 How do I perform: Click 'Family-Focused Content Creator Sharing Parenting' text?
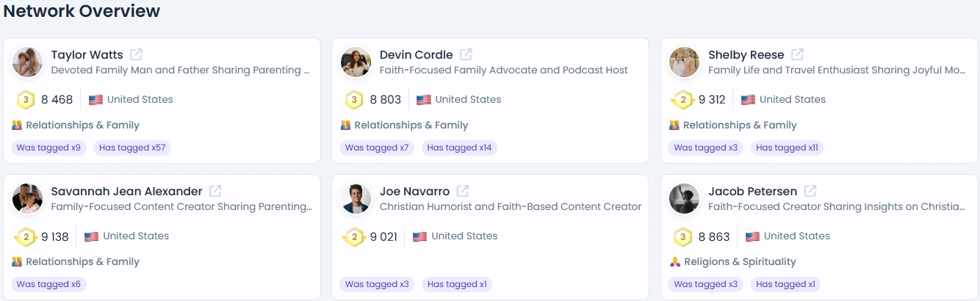(181, 207)
